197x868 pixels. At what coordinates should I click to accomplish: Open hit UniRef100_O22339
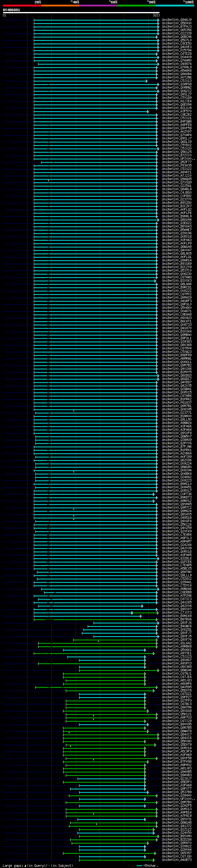pos(176,33)
